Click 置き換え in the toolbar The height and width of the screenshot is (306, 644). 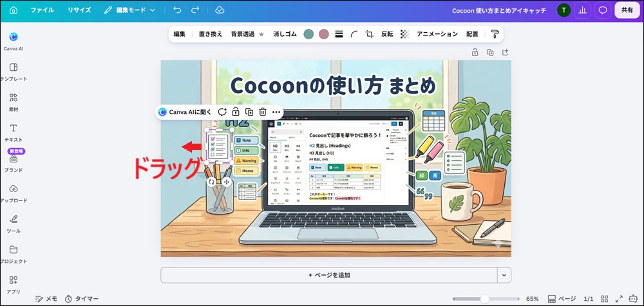tap(211, 34)
